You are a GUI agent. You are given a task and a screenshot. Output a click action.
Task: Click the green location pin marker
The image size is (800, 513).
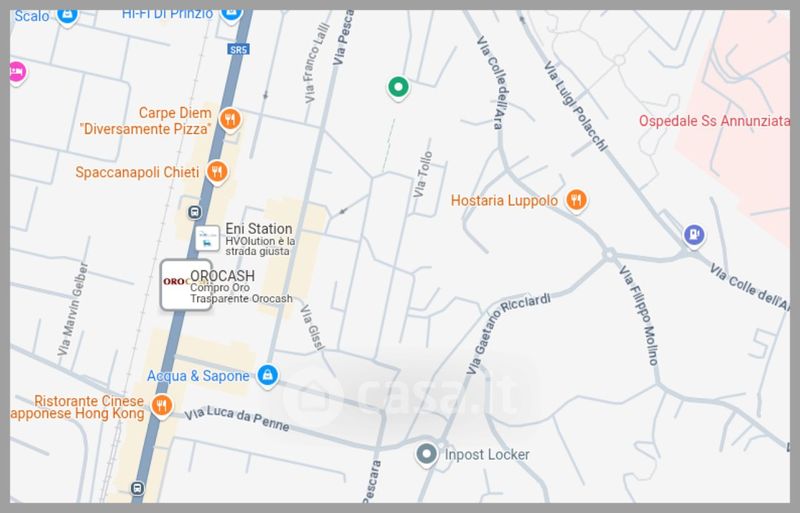[x=398, y=87]
